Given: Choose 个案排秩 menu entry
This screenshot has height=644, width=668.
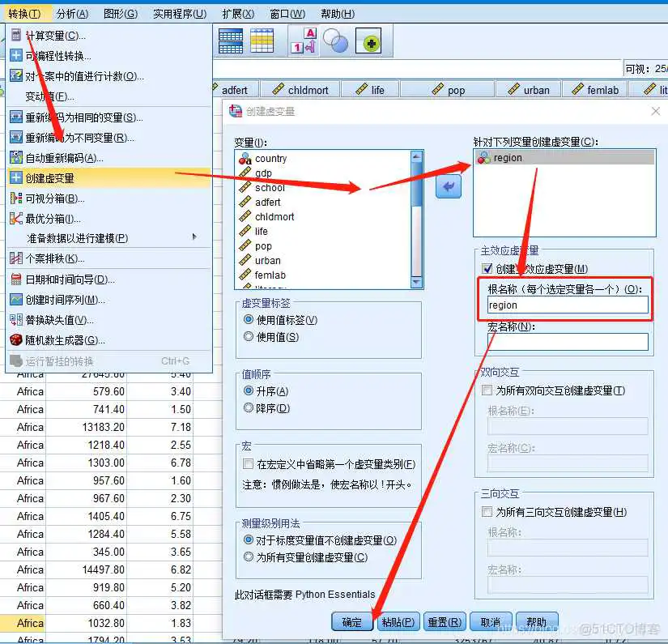Looking at the screenshot, I should tap(109, 258).
